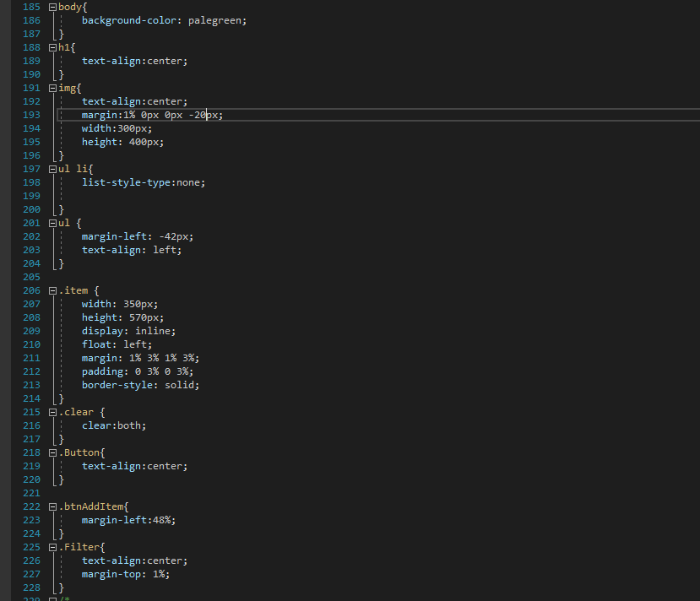The height and width of the screenshot is (601, 700).
Task: Click the 'img' selector text
Action: 68,89
